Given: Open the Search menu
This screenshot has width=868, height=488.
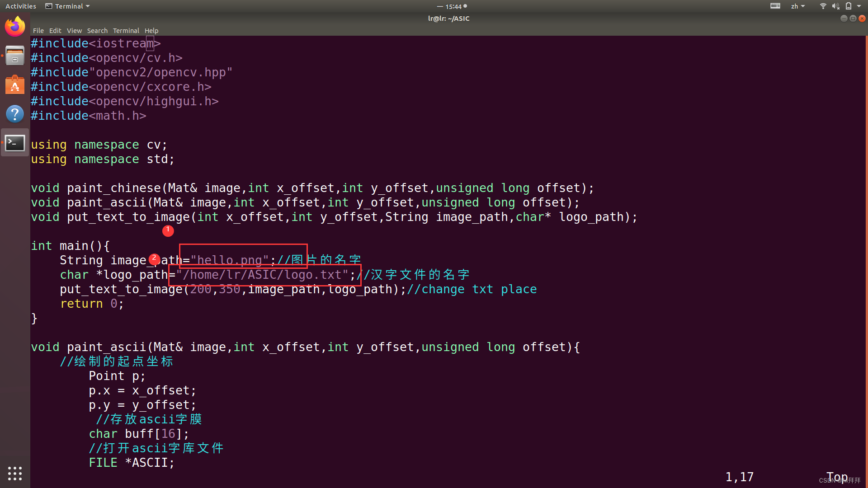Looking at the screenshot, I should pos(97,31).
